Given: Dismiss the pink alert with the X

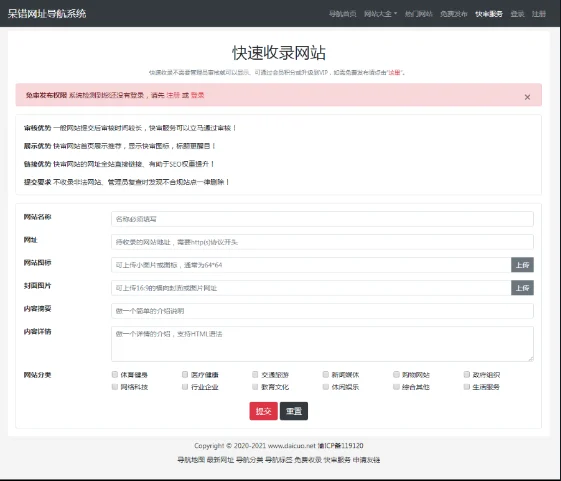Looking at the screenshot, I should click(527, 97).
